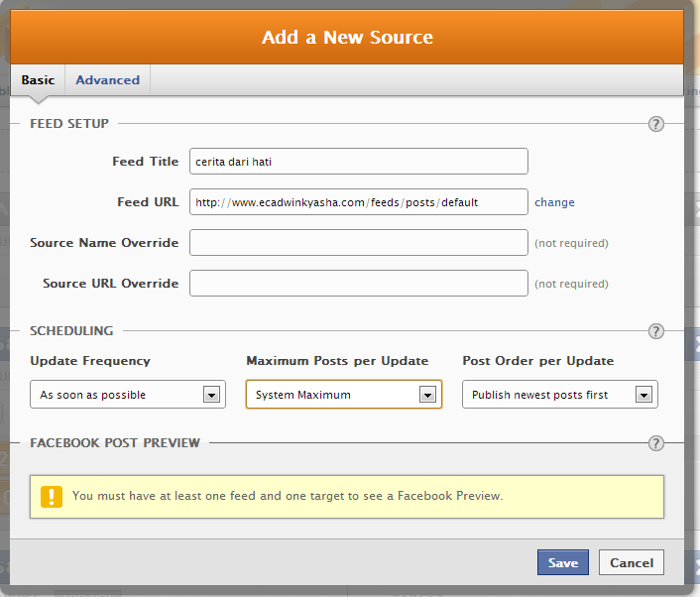Click the arrow on System Maximum combo
The width and height of the screenshot is (700, 597).
click(x=427, y=395)
